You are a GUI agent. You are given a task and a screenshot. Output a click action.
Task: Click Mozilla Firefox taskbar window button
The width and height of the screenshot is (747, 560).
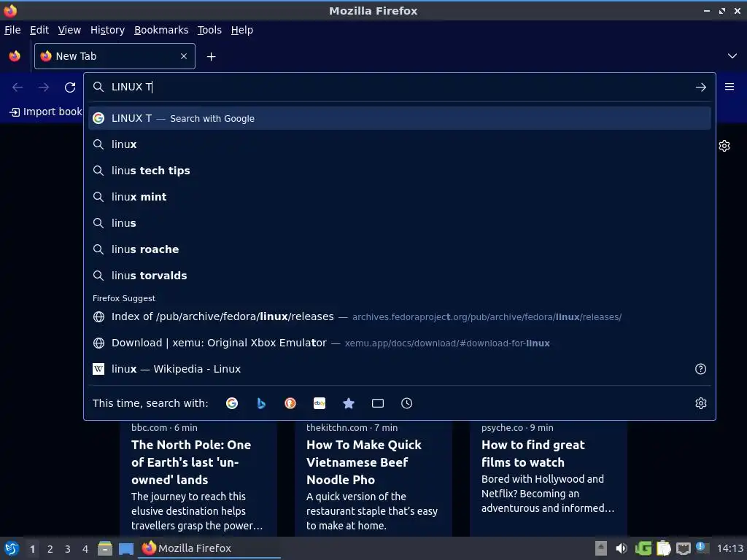tap(209, 548)
